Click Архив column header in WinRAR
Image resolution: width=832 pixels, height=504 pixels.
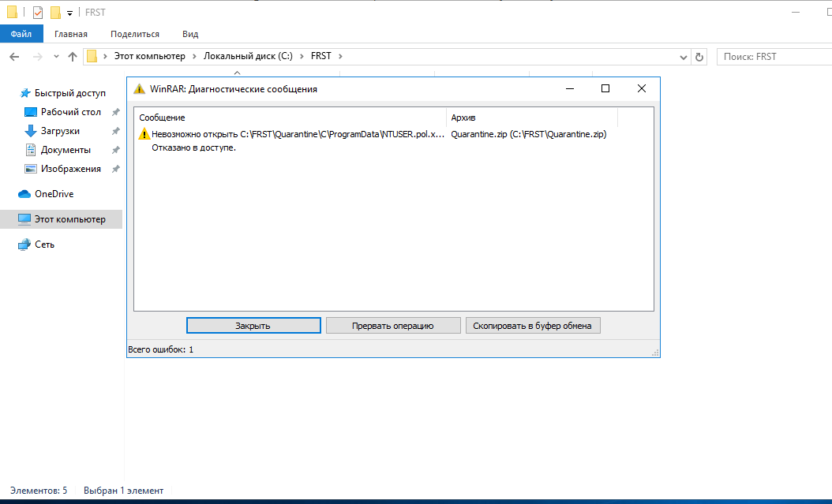coord(532,118)
